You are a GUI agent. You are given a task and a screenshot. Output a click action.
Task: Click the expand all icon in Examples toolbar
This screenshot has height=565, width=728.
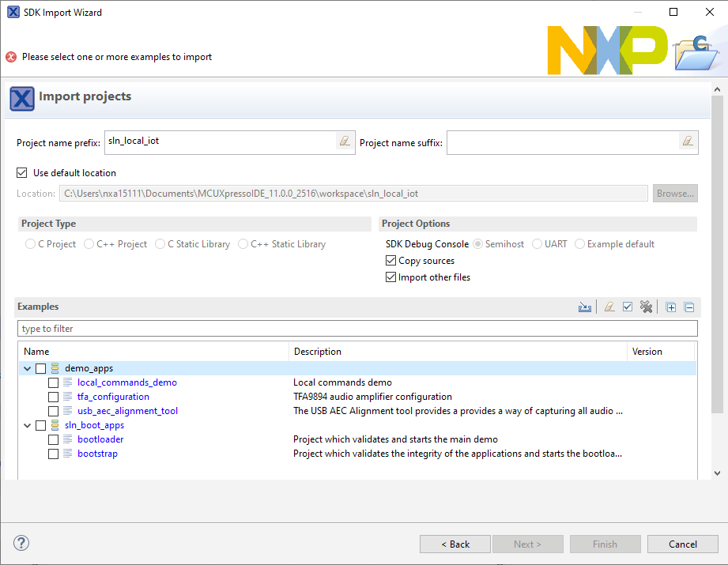[x=671, y=307]
